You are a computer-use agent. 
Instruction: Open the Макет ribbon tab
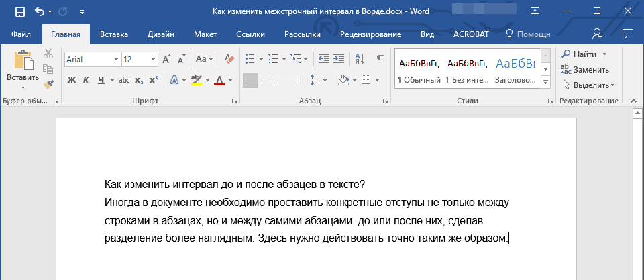[x=205, y=34]
